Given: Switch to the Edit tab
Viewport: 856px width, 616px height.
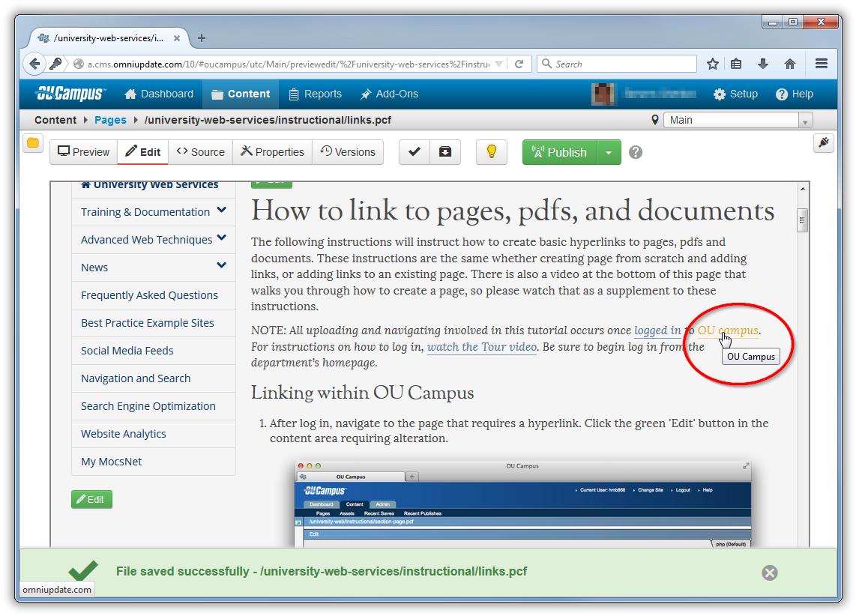Looking at the screenshot, I should [x=142, y=152].
